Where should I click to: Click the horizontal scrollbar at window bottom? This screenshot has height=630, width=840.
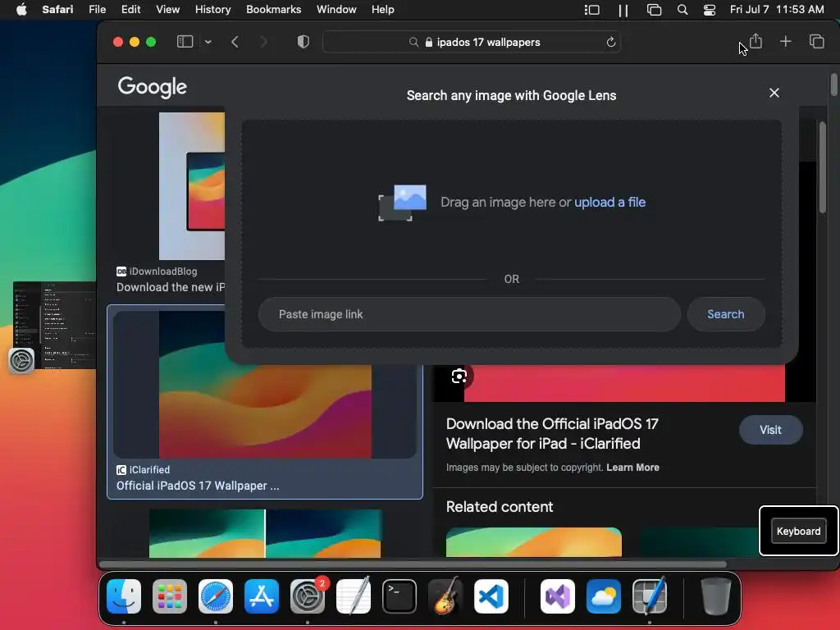point(413,564)
